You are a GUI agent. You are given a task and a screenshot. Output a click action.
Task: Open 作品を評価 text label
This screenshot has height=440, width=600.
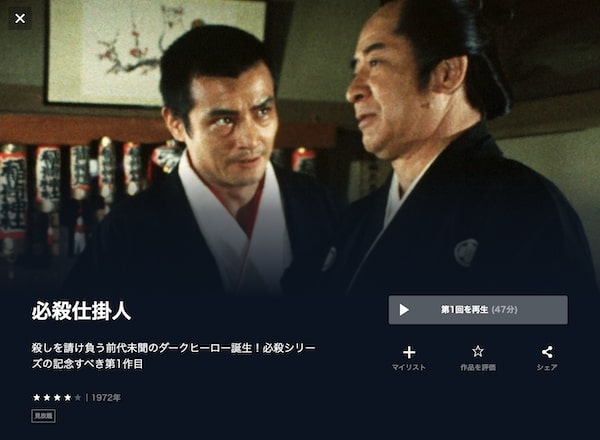tap(478, 367)
